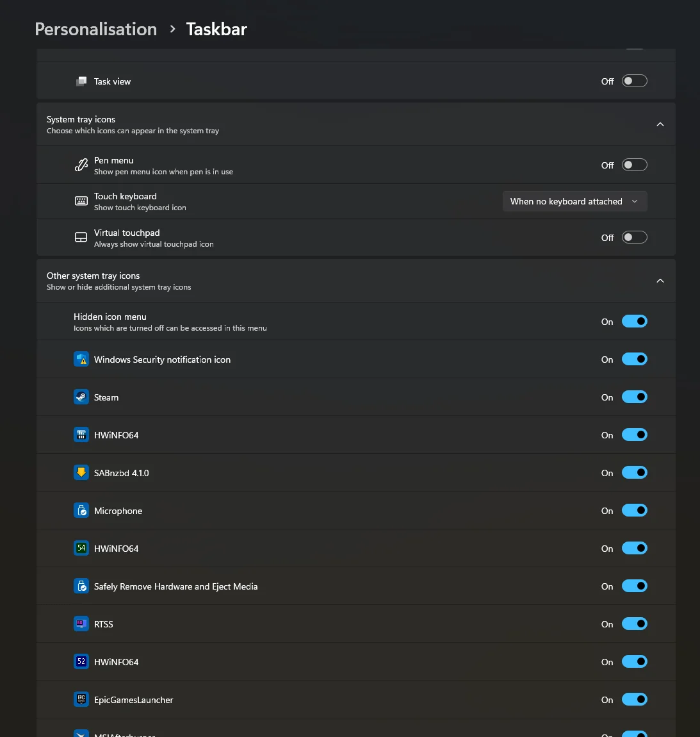700x737 pixels.
Task: Click the EpicGamesLauncher icon
Action: (x=81, y=699)
